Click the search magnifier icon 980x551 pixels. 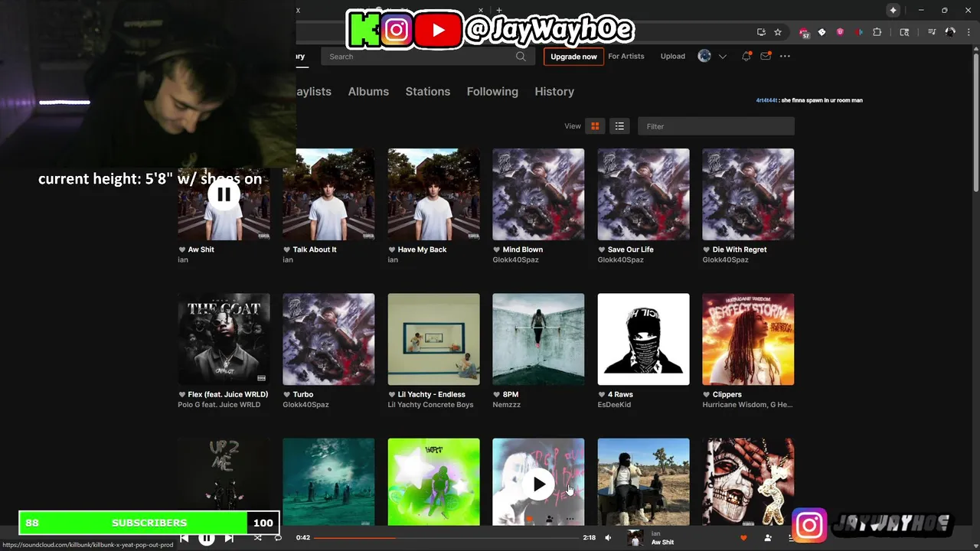pos(521,57)
